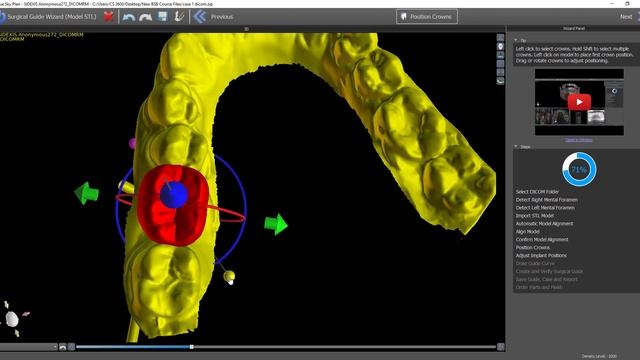This screenshot has height=360, width=640.
Task: Click the Wizard Panel header
Action: pos(573,29)
